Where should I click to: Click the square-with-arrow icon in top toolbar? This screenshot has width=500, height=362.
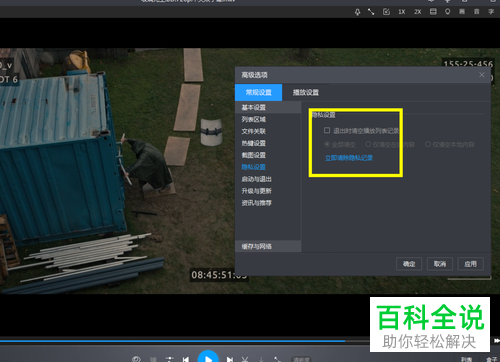[x=386, y=12]
